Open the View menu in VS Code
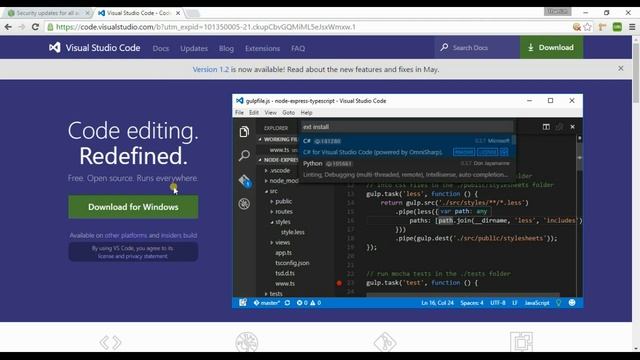 (271, 112)
